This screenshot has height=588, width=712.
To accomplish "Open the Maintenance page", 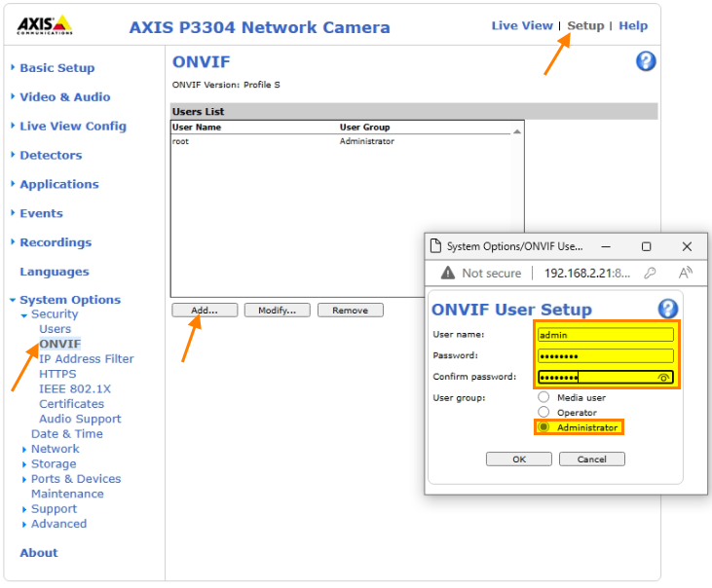I will (x=67, y=494).
